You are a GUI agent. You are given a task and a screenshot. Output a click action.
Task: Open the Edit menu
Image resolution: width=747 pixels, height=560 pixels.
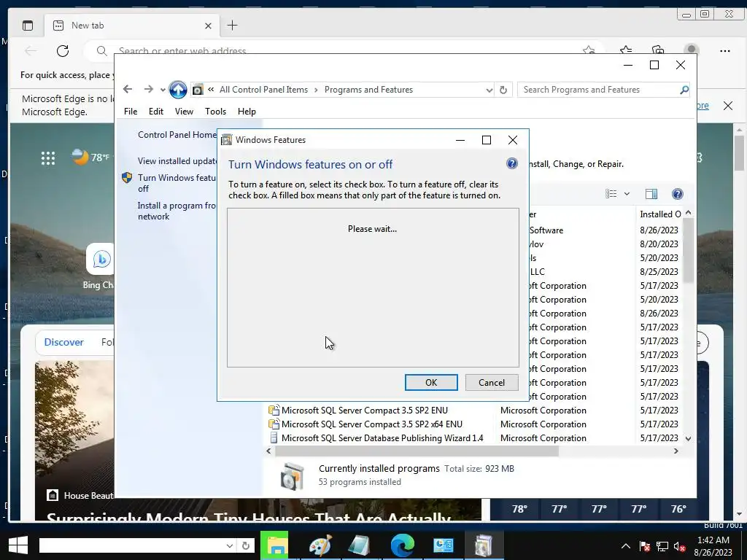coord(156,112)
